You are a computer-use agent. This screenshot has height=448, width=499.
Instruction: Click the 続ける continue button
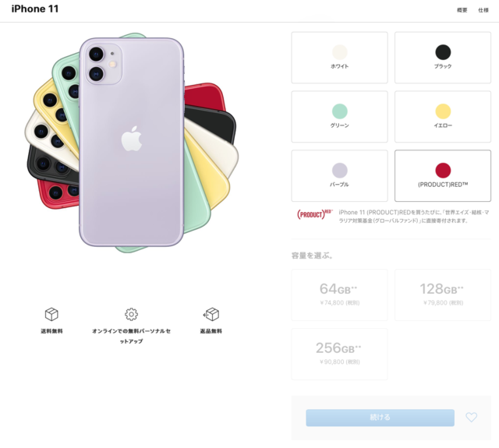pyautogui.click(x=380, y=418)
